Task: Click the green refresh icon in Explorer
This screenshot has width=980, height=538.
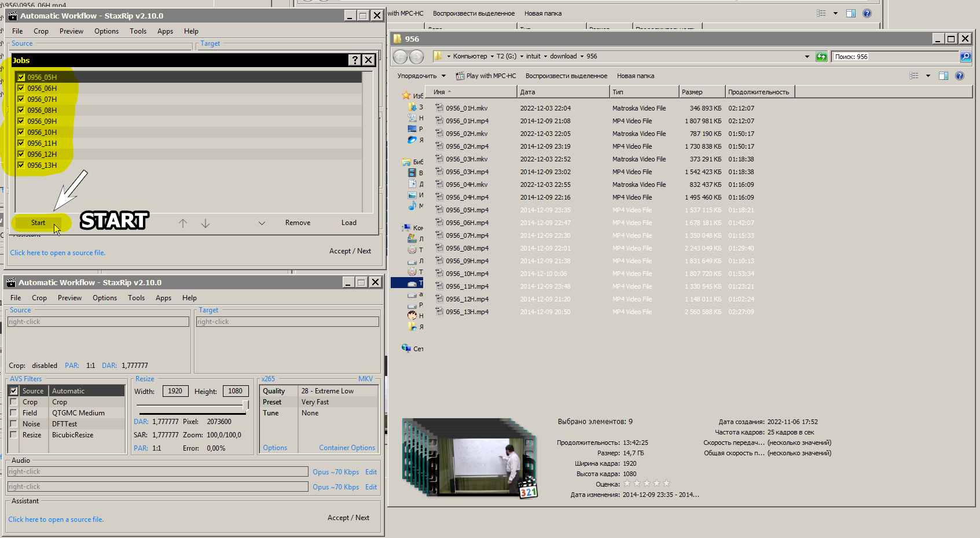Action: 821,57
